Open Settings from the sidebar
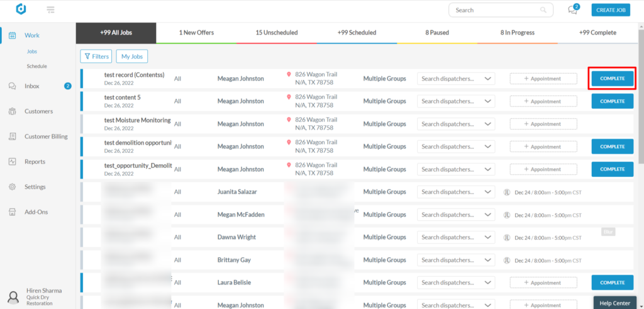 point(35,187)
